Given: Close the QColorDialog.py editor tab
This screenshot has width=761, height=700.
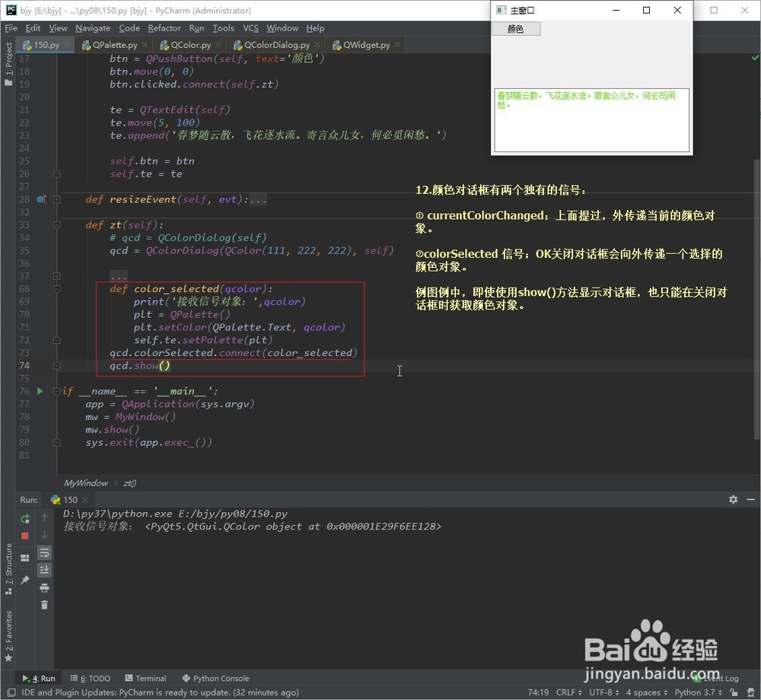Looking at the screenshot, I should (317, 45).
